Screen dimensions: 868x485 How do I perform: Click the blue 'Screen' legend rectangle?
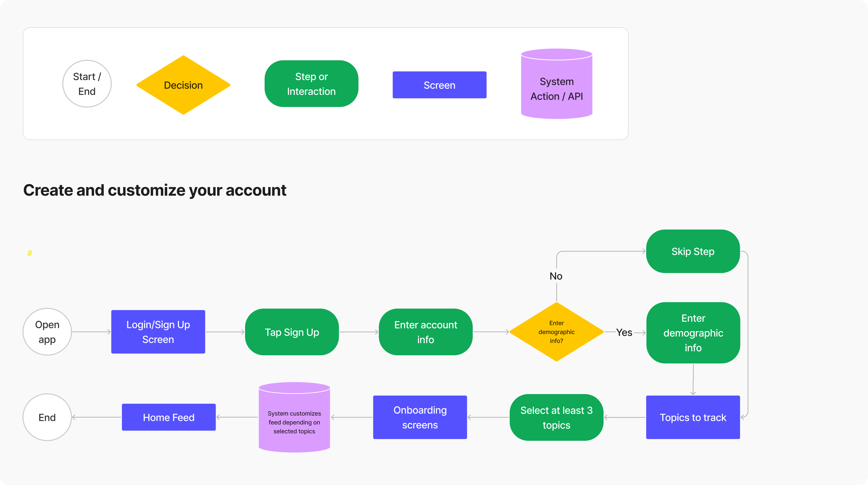pyautogui.click(x=439, y=85)
